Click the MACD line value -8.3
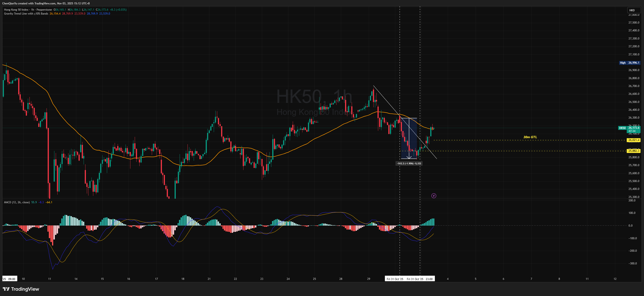The width and height of the screenshot is (644, 296). click(x=41, y=202)
